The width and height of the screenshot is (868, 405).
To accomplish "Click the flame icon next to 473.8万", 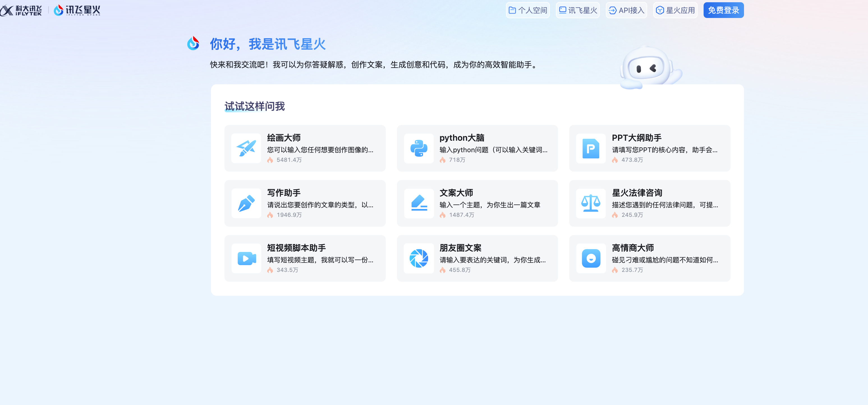I will point(615,160).
